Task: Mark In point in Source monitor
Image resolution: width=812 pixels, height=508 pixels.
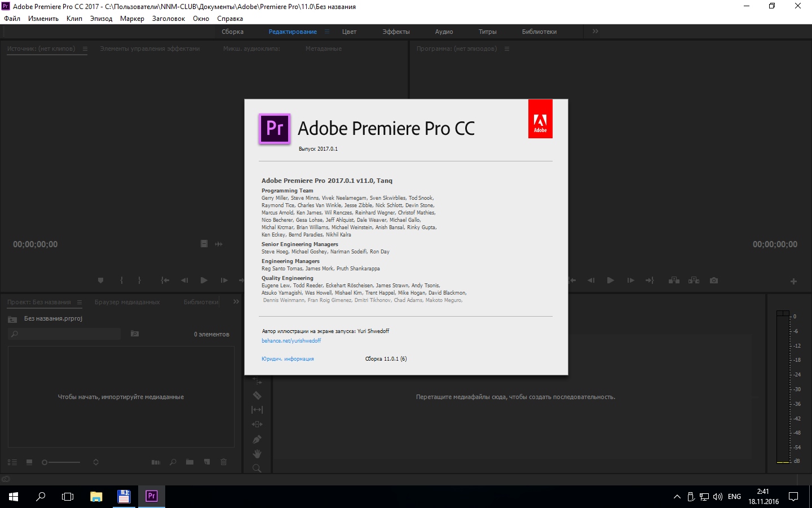Action: pos(121,281)
